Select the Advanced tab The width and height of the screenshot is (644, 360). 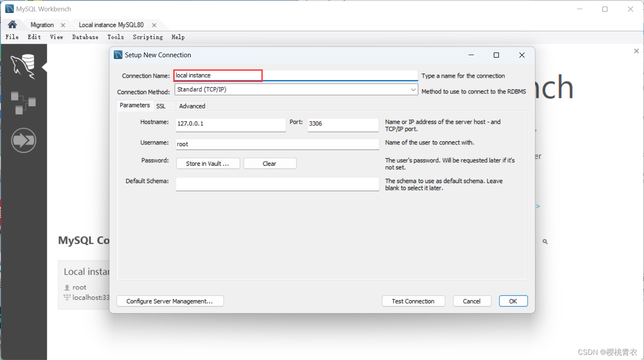192,106
